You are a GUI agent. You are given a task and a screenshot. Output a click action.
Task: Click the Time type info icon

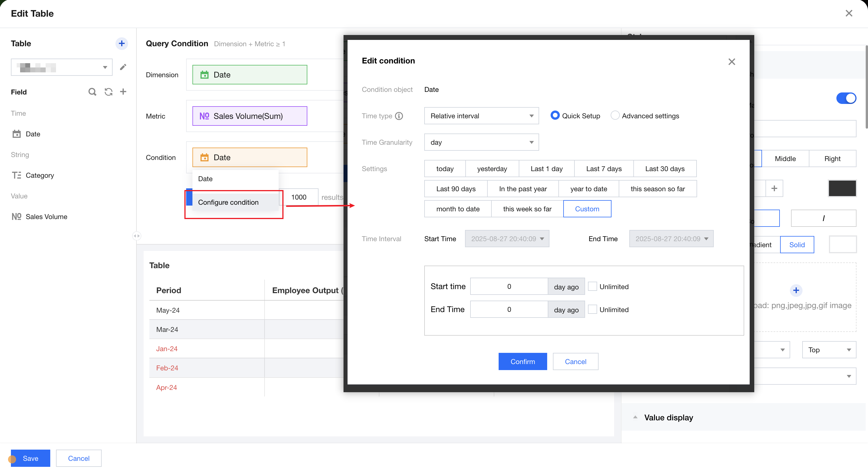[399, 116]
